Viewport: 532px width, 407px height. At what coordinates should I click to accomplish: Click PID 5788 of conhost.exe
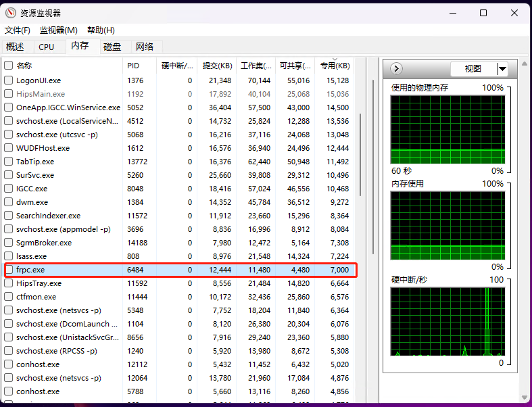coord(135,391)
